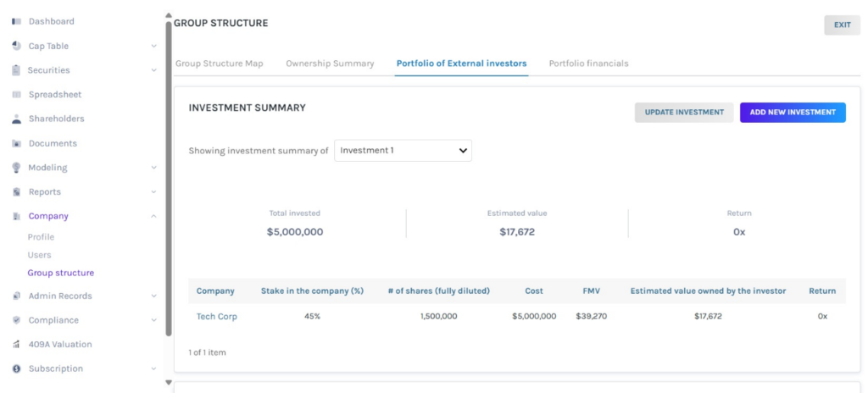Click the Cost column header
Screen dimensions: 868x393
coord(534,291)
